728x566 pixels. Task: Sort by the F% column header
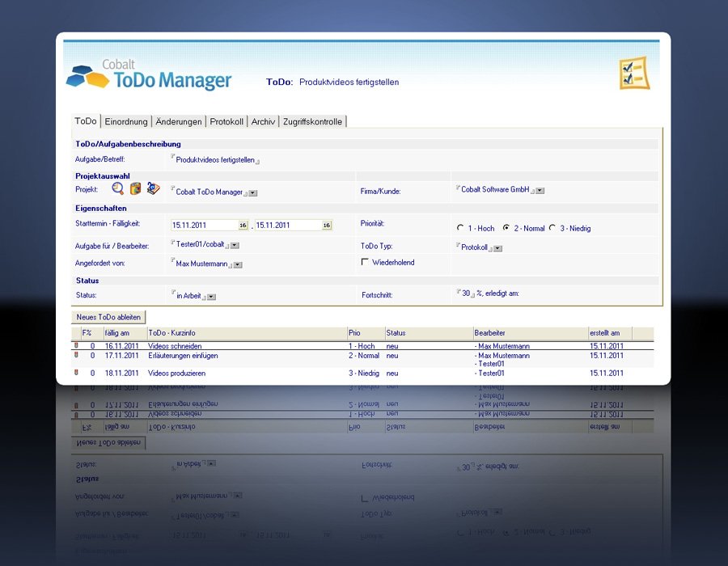[x=87, y=332]
